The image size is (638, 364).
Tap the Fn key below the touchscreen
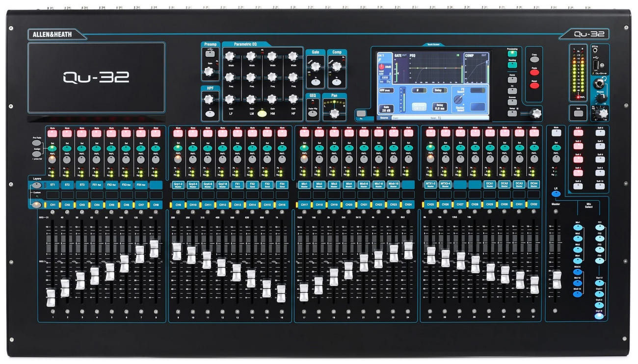pos(362,114)
